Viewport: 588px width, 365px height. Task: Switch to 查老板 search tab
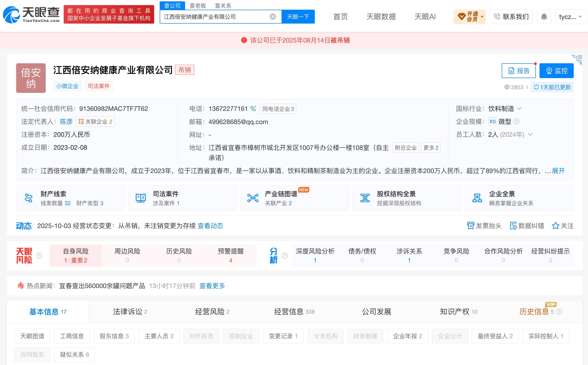[198, 6]
